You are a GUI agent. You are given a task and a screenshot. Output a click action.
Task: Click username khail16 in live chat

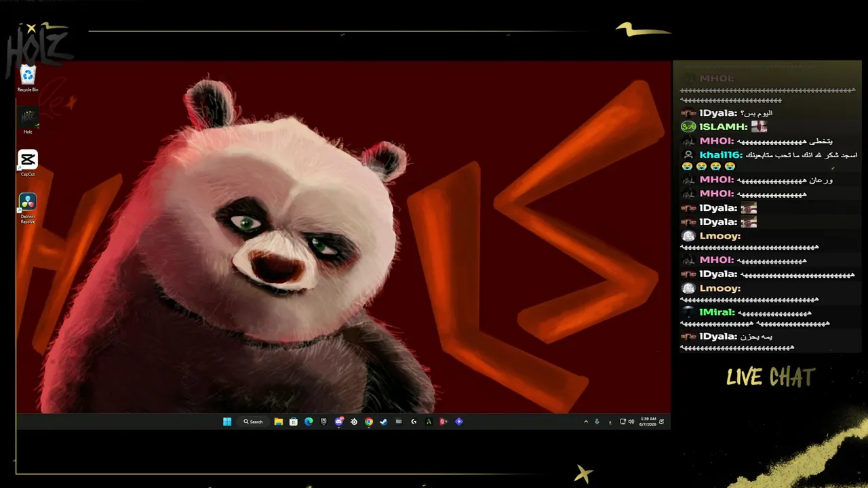(x=721, y=155)
